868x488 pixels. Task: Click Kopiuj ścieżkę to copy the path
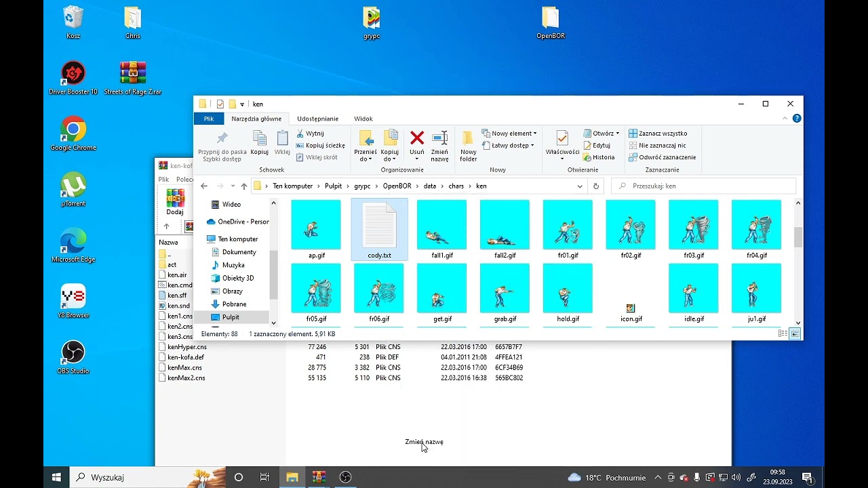320,145
